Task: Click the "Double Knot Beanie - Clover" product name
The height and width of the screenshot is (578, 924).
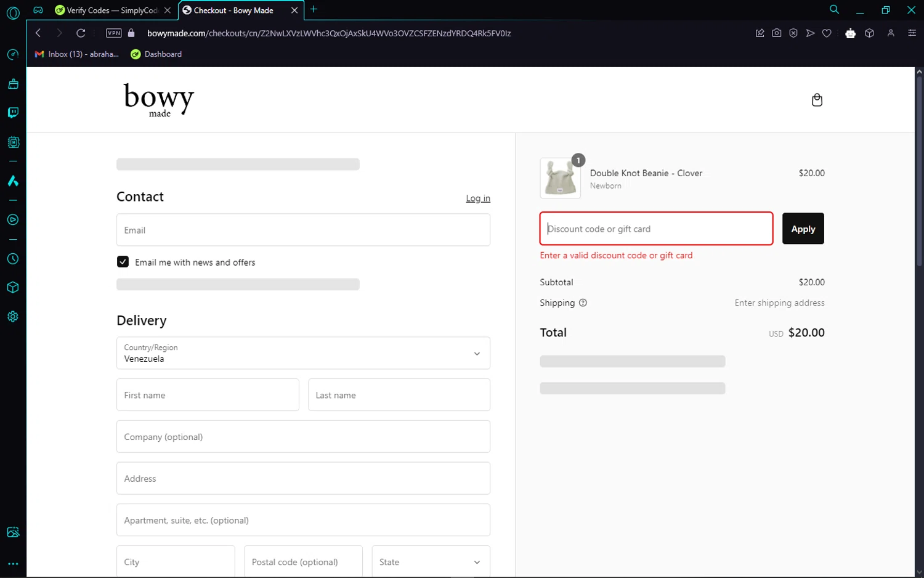Action: (x=646, y=173)
